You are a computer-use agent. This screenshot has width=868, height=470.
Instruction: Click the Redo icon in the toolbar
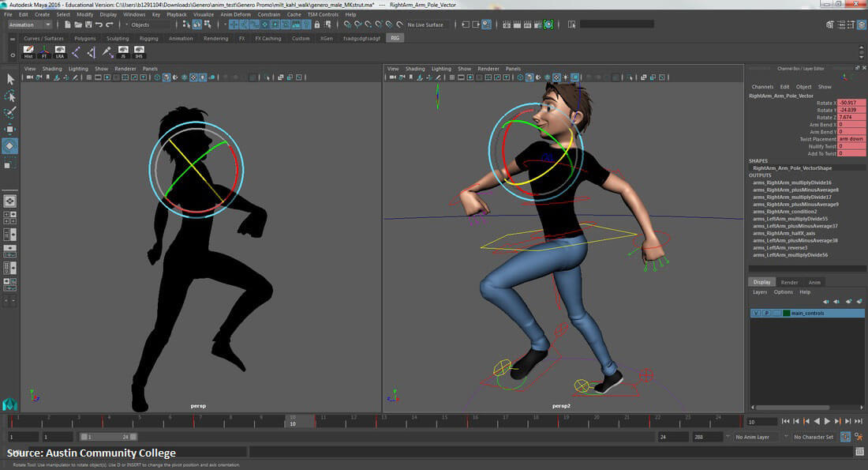[x=109, y=24]
